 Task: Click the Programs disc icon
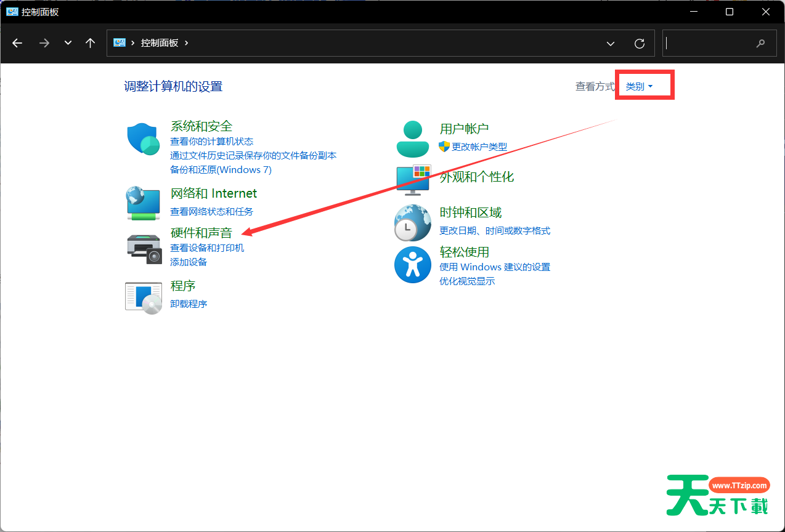click(x=143, y=297)
